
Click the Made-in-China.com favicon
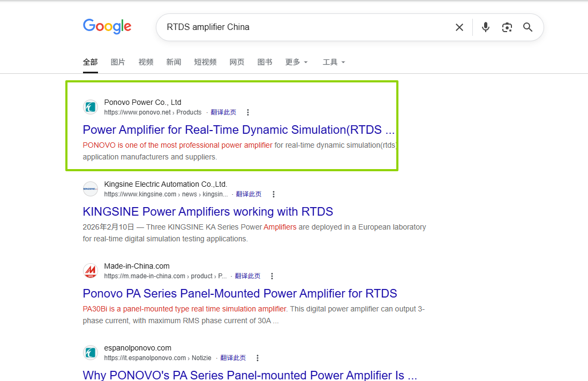point(91,271)
